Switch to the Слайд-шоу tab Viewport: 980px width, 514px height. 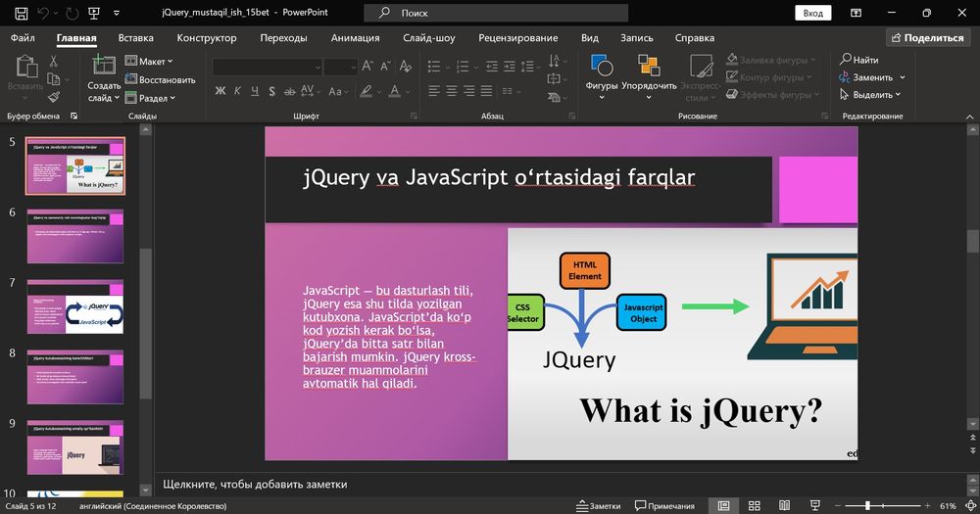click(429, 37)
